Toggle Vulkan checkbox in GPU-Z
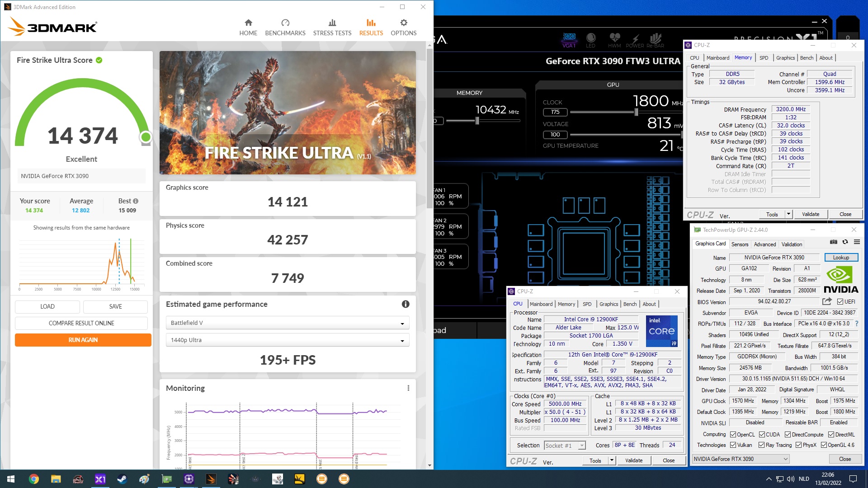This screenshot has height=488, width=868. 733,445
